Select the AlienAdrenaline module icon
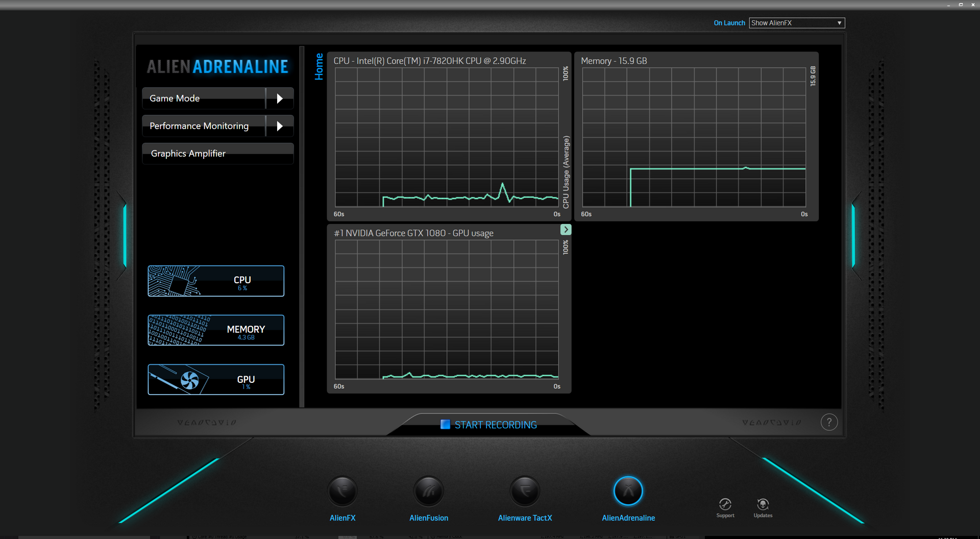The height and width of the screenshot is (539, 980). coord(628,491)
